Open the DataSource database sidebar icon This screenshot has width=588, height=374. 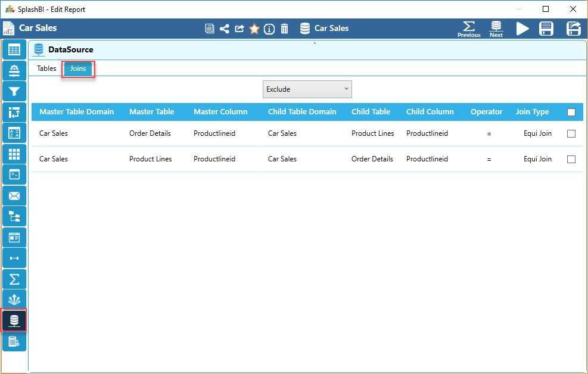click(x=14, y=320)
